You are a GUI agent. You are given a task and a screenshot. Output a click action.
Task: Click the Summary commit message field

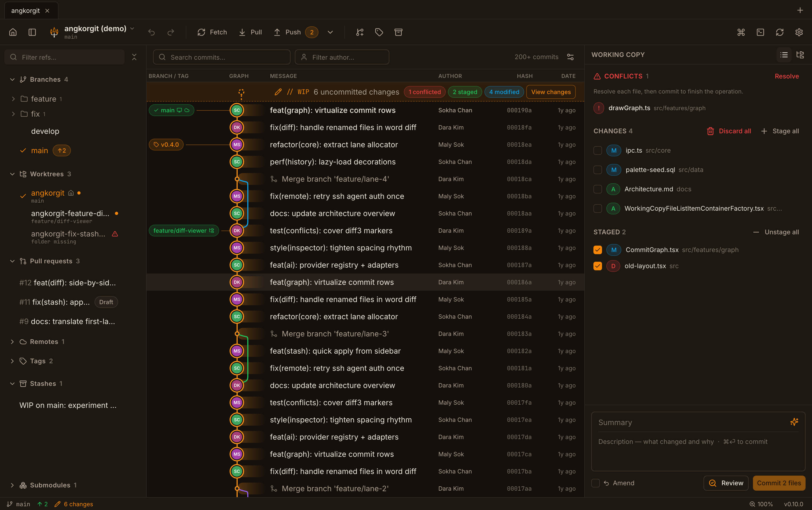pos(691,422)
